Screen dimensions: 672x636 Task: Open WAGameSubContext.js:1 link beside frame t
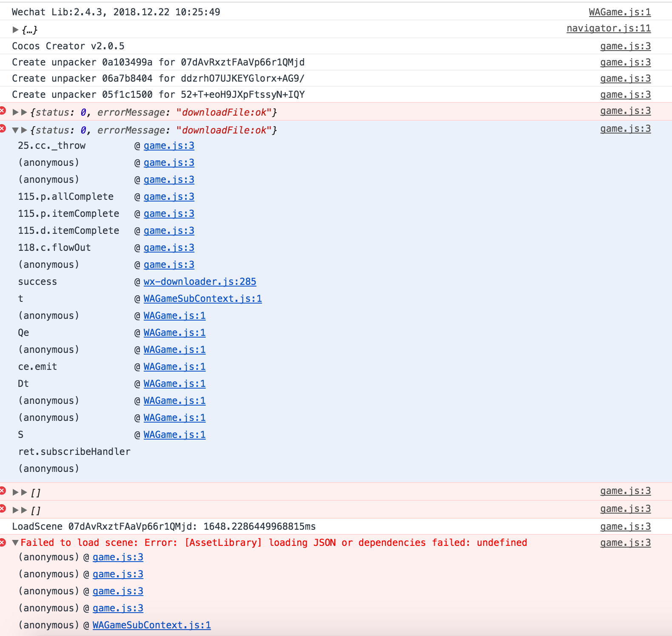point(202,298)
